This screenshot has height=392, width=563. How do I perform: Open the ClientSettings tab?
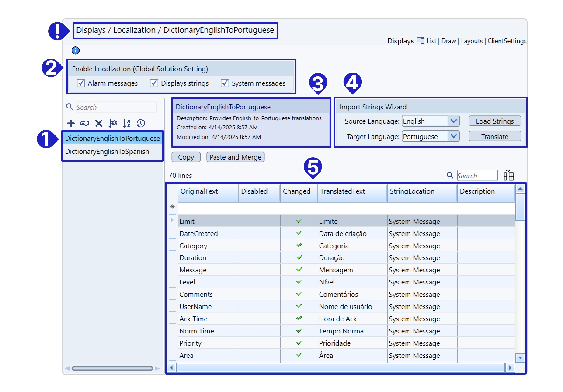tap(507, 41)
